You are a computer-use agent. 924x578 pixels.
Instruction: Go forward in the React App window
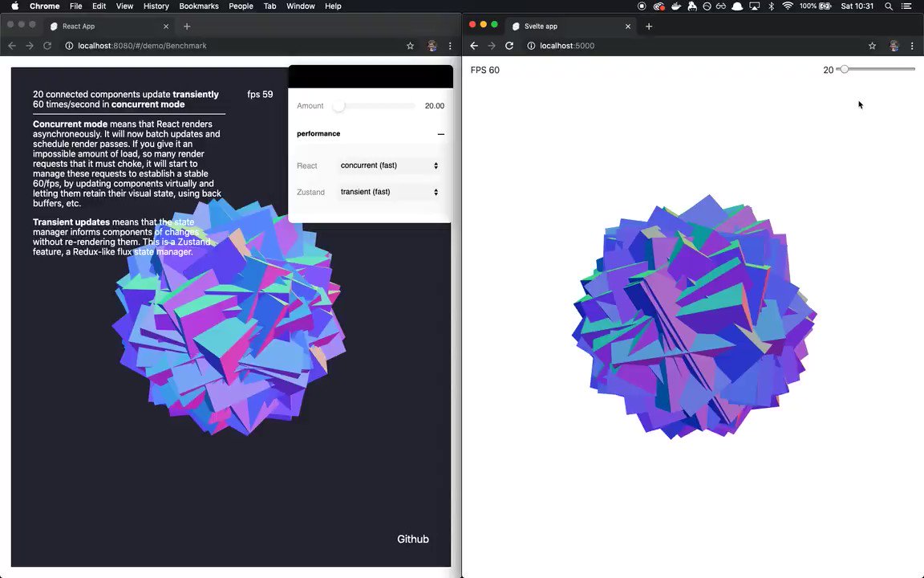point(30,46)
